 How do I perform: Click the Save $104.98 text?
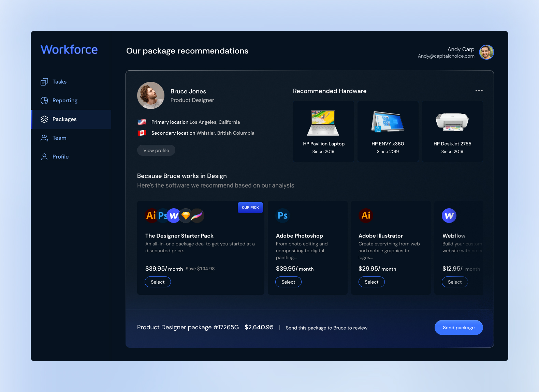pos(200,269)
